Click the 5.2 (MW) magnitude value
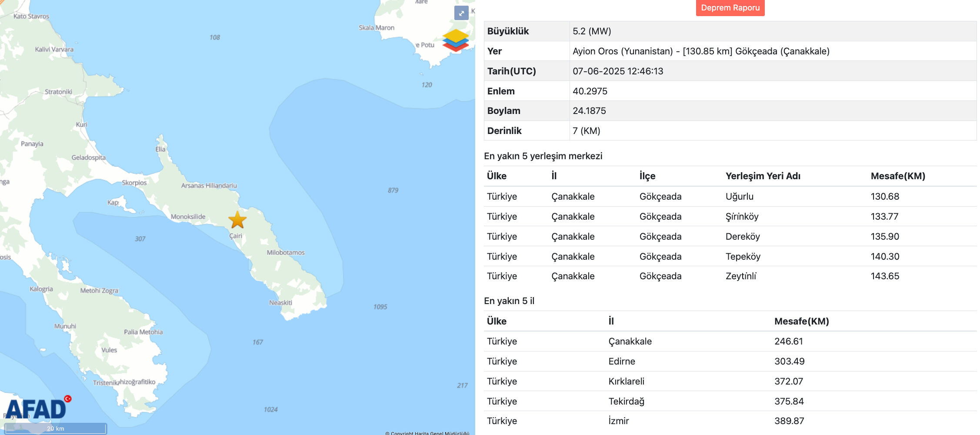The height and width of the screenshot is (435, 980). 592,31
